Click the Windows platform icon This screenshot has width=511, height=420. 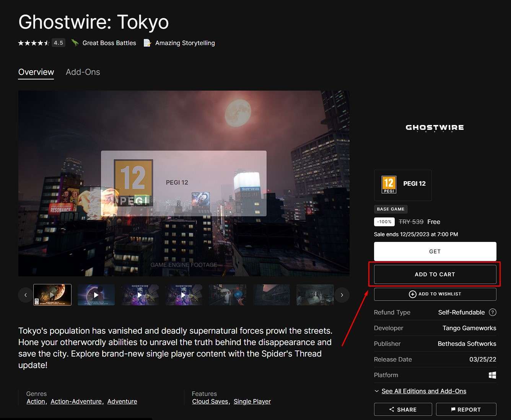click(x=492, y=375)
